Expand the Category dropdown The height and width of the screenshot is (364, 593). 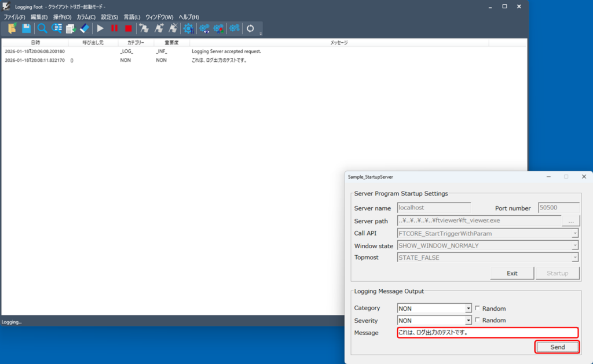468,308
